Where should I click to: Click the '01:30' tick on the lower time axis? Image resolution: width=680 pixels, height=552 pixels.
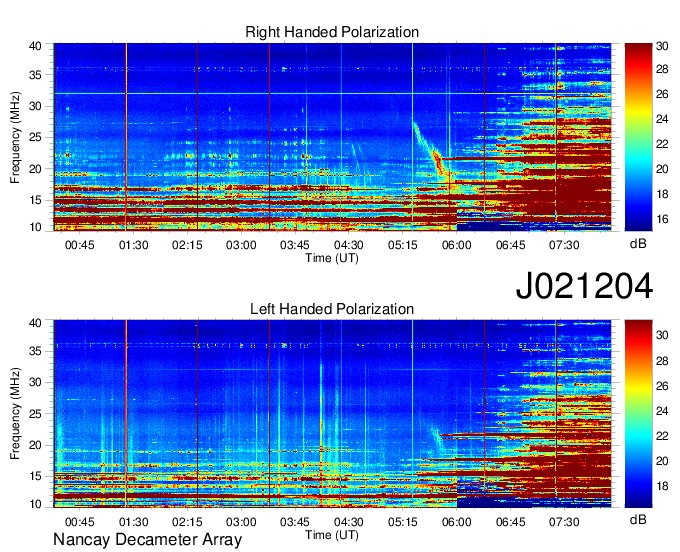pyautogui.click(x=134, y=522)
